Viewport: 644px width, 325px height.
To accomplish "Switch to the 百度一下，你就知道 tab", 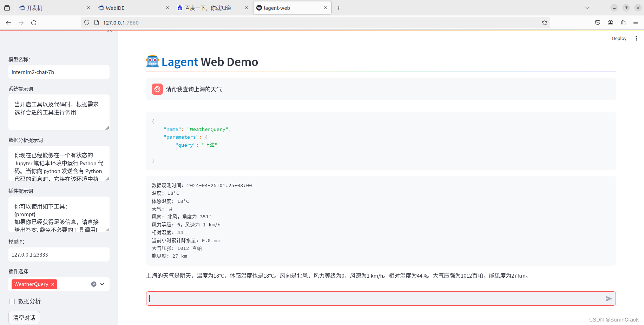I will (x=212, y=8).
